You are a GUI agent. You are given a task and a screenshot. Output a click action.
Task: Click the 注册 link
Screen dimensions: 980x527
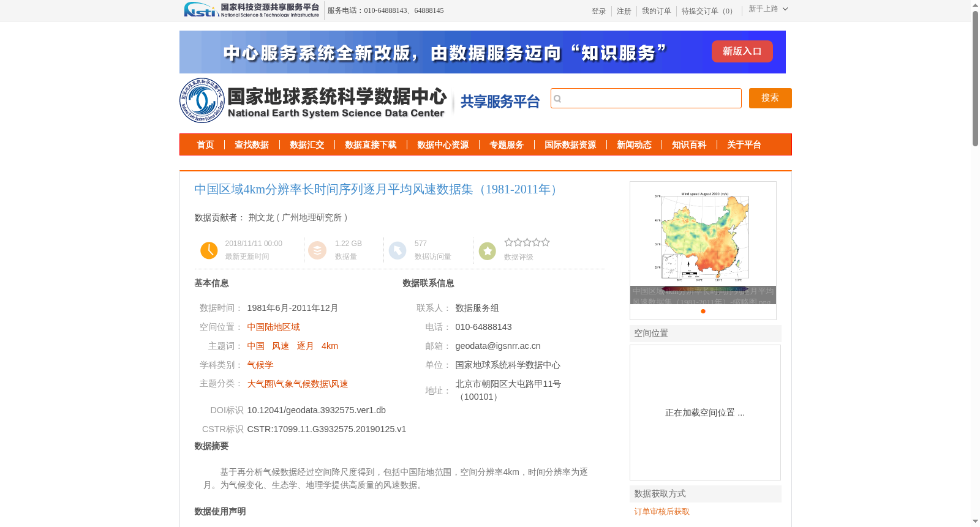click(624, 11)
